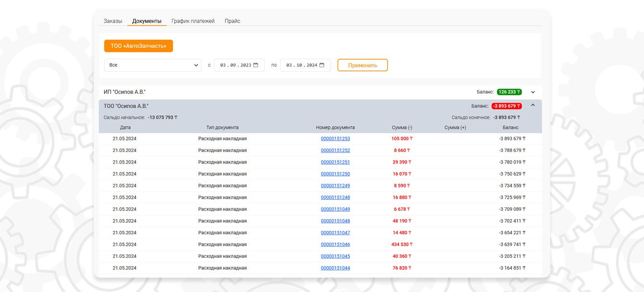Collapse the ТОО "Осипов А.В." section
Viewport: 644px width, 292px height.
(533, 105)
